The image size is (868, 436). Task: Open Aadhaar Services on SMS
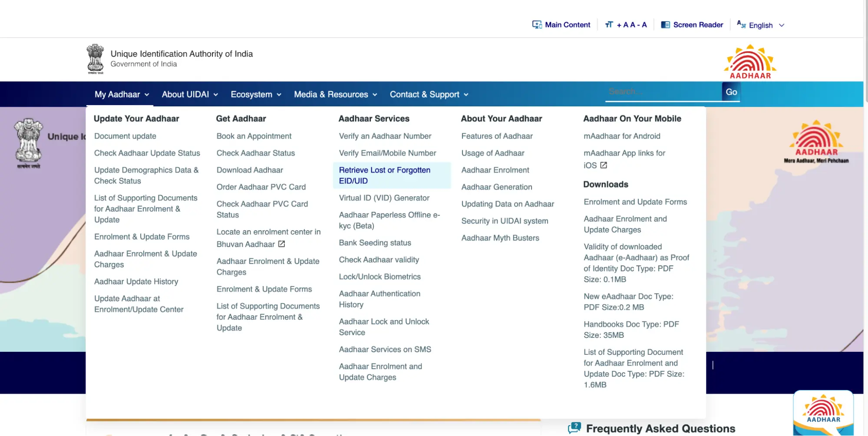[x=385, y=349]
